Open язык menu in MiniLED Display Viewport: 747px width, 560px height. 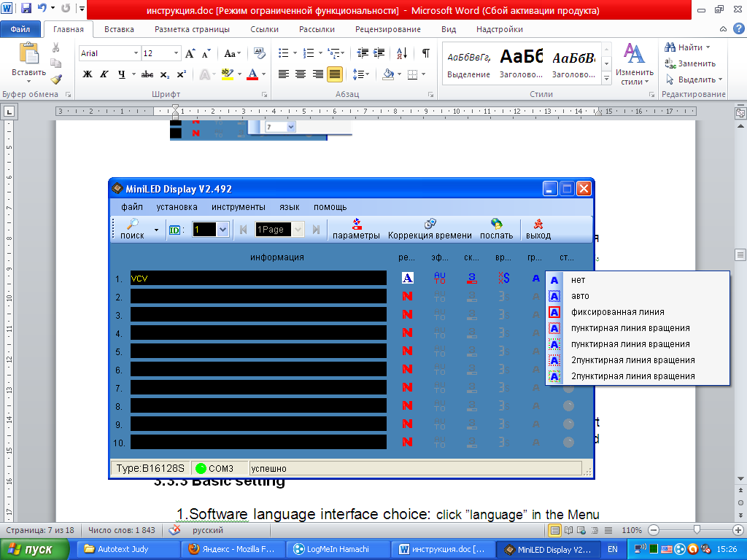tap(289, 207)
